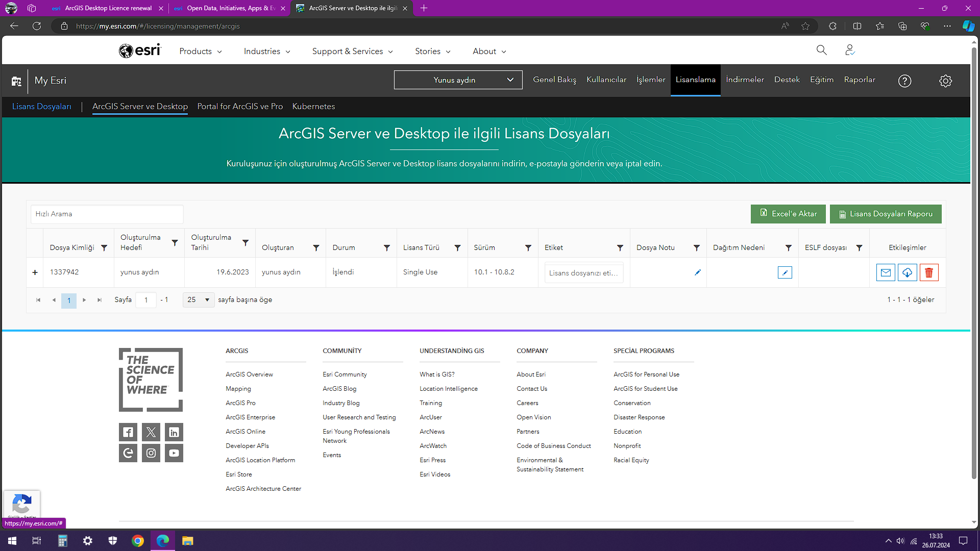980x551 pixels.
Task: Switch to the Lisanslama tab
Action: pyautogui.click(x=695, y=80)
